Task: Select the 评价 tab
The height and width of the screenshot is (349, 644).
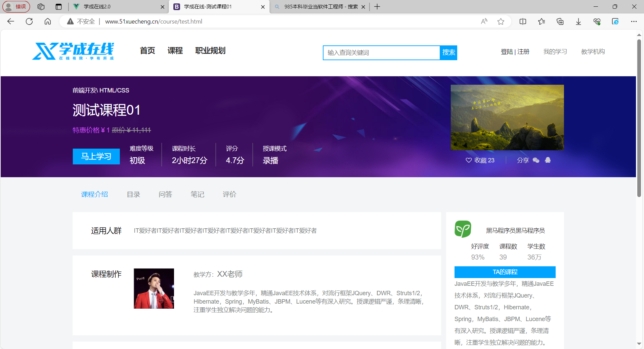Action: coord(229,194)
